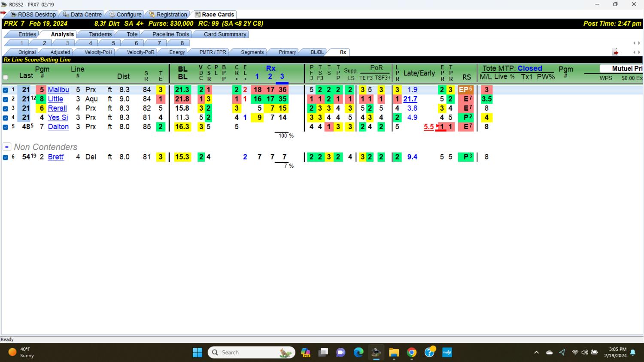The width and height of the screenshot is (644, 362).
Task: Open the Card Summmary tab
Action: 225,34
